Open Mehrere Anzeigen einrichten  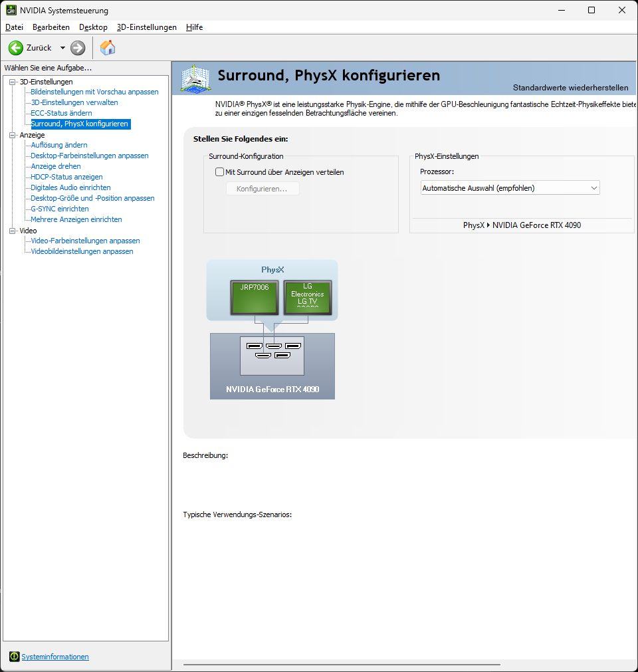76,219
